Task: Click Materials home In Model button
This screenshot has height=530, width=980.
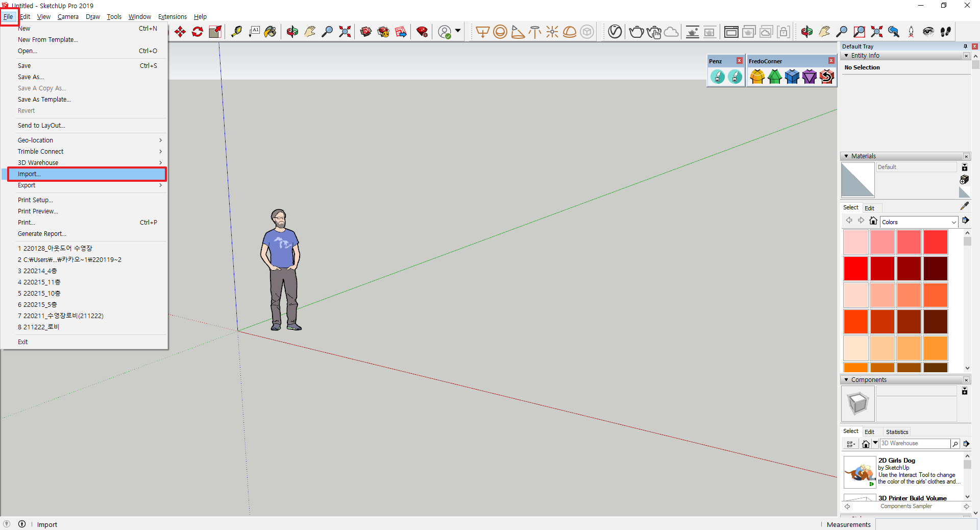Action: (x=873, y=221)
